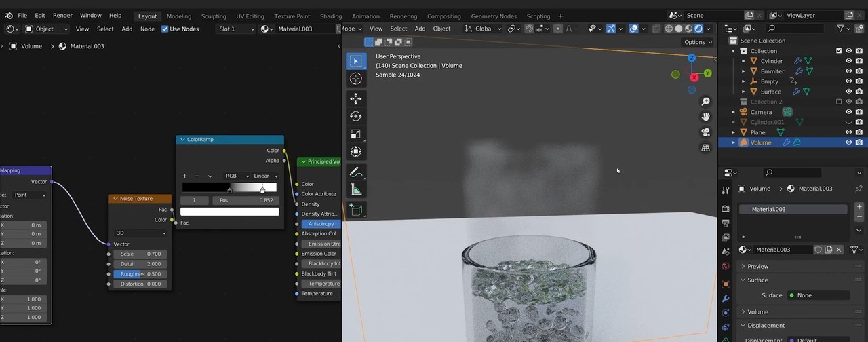
Task: Open the Modifiers properties tab wrench
Action: point(726,299)
